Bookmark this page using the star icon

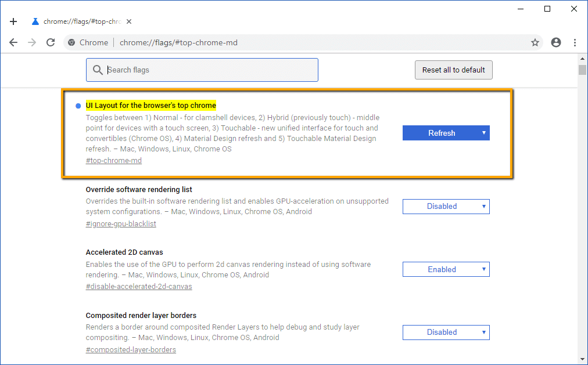(x=535, y=42)
